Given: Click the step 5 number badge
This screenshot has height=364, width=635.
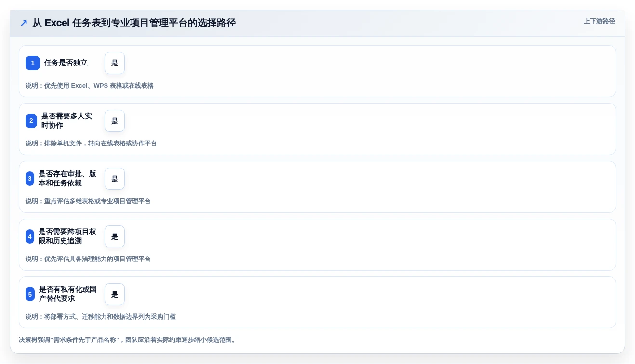Looking at the screenshot, I should coord(30,294).
